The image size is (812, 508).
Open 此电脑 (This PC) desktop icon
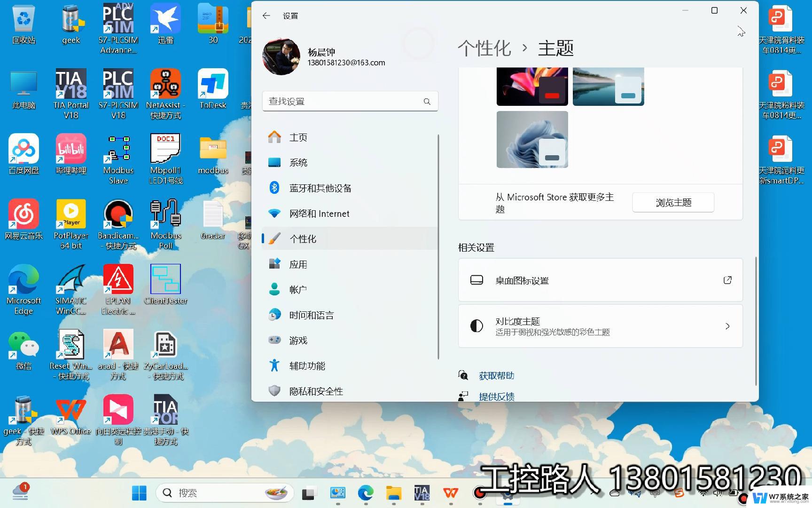pos(23,90)
